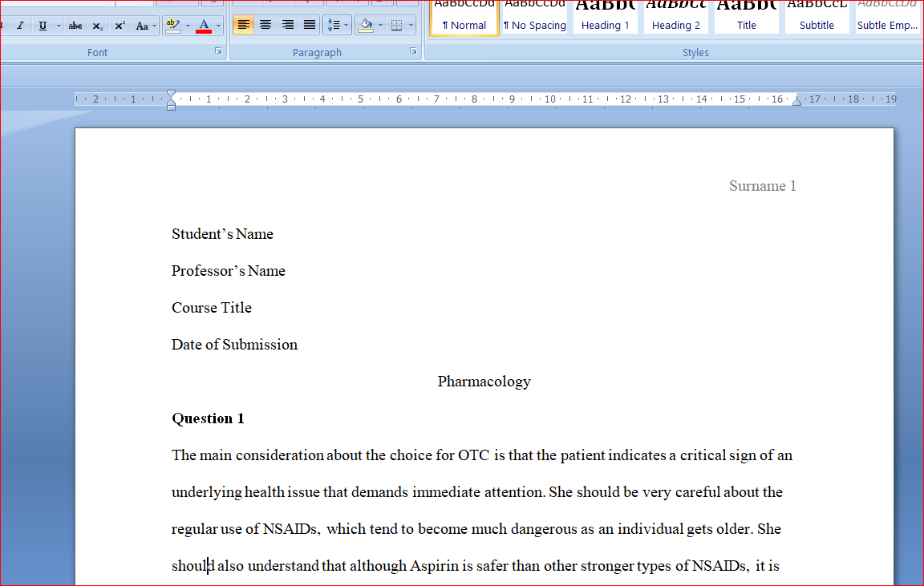Image resolution: width=924 pixels, height=586 pixels.
Task: Open borders dropdown arrow
Action: [x=411, y=25]
